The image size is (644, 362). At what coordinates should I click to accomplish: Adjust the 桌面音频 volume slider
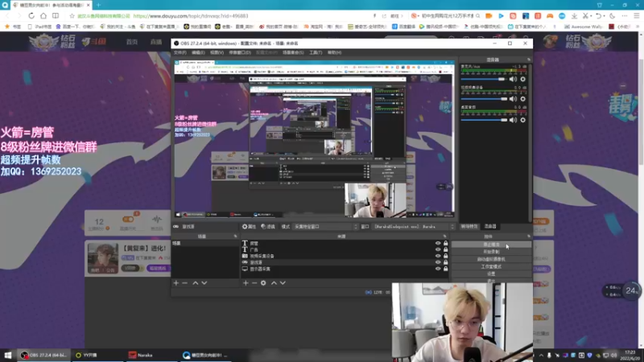tap(484, 120)
